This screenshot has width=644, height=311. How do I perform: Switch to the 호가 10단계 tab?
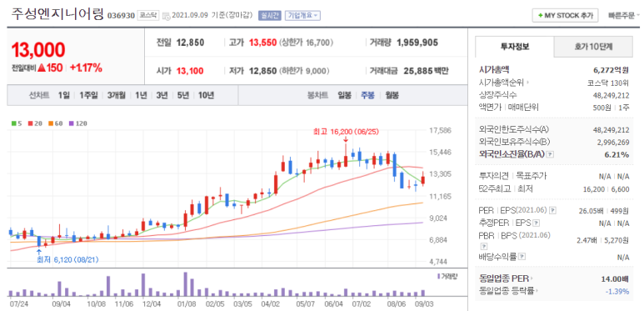coord(593,47)
